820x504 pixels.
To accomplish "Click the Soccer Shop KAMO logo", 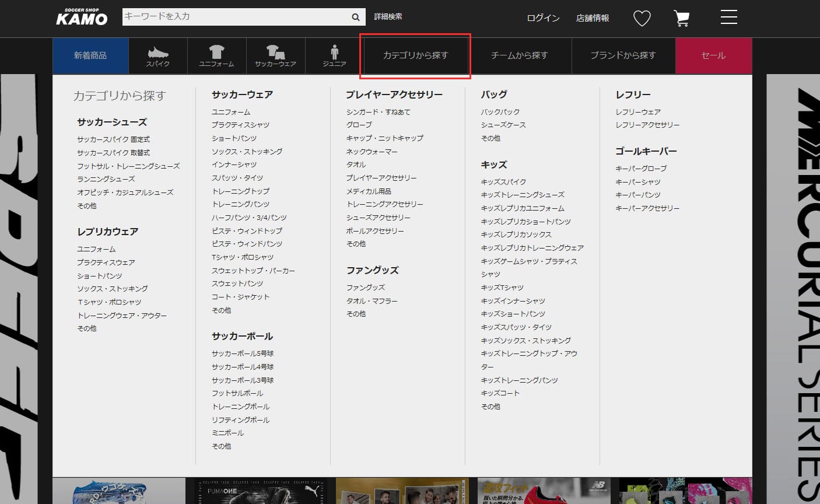I will pyautogui.click(x=82, y=17).
